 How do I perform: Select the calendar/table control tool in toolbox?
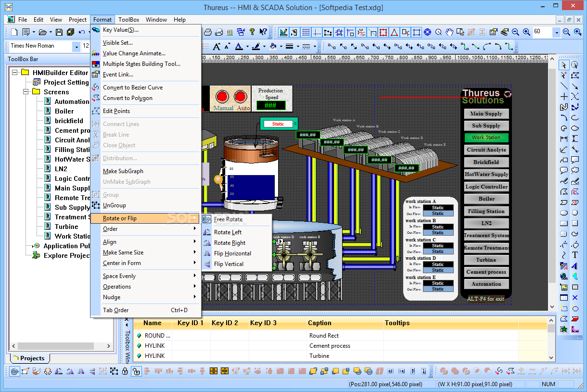pyautogui.click(x=564, y=297)
